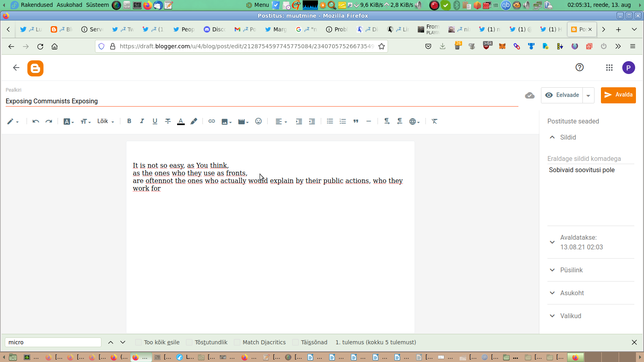
Task: Click the Eelvaade preview button
Action: (562, 95)
